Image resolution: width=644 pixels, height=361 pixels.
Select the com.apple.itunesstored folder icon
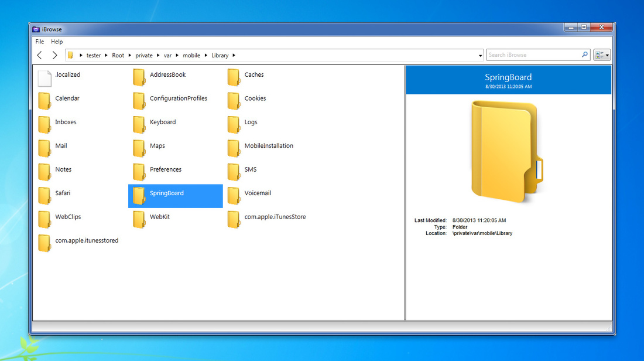(44, 243)
